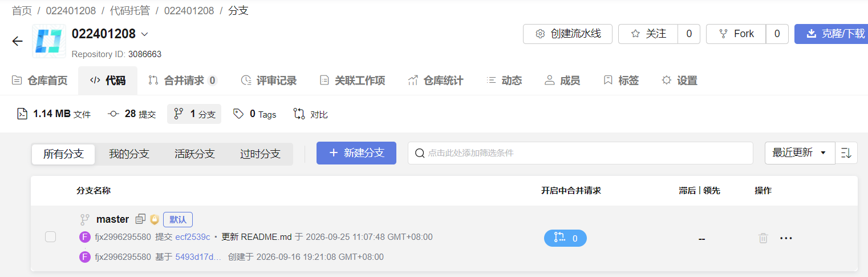The height and width of the screenshot is (277, 868).
Task: Open the Fork count of 0
Action: pos(777,34)
